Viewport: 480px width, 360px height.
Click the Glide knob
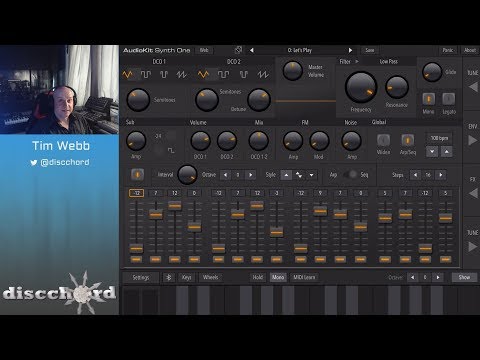point(432,72)
